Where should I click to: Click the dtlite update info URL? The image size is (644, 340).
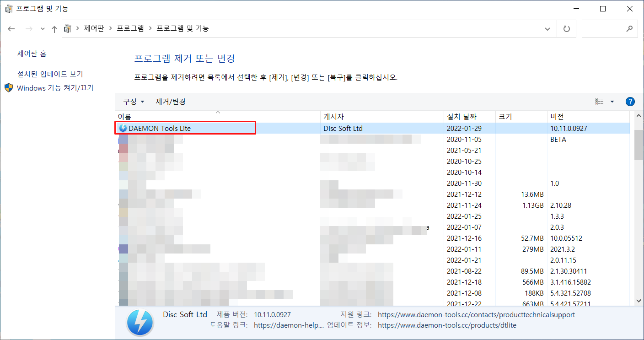[447, 325]
